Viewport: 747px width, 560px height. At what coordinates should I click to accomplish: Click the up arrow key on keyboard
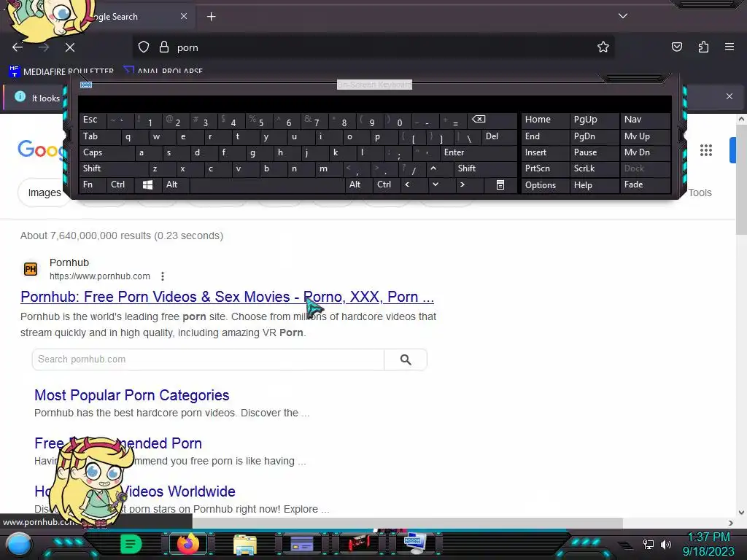tap(433, 168)
